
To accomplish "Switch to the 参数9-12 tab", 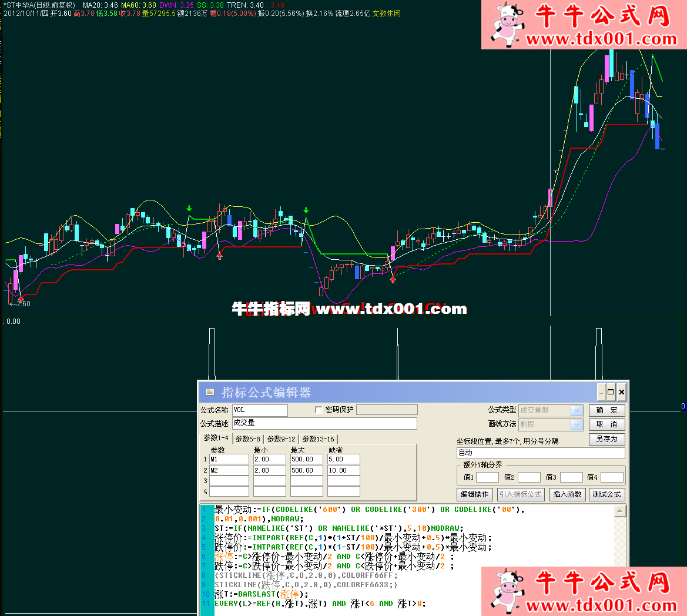I will [x=281, y=438].
